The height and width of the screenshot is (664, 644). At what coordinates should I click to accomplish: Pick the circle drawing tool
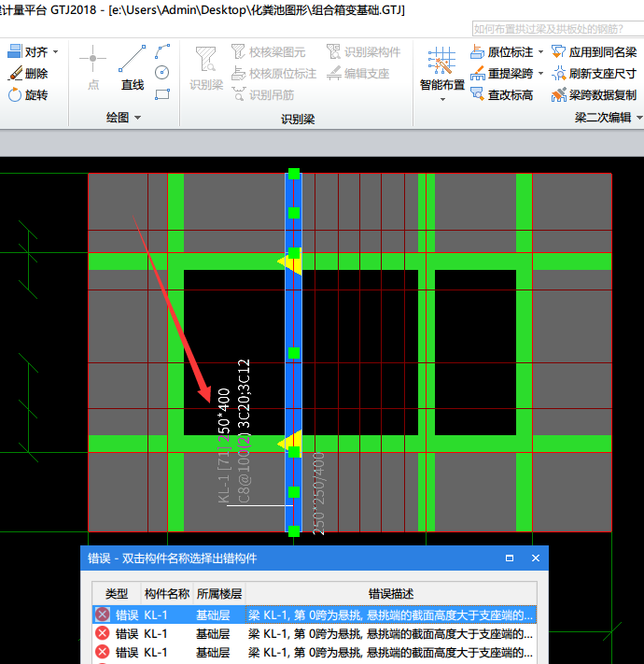click(162, 73)
